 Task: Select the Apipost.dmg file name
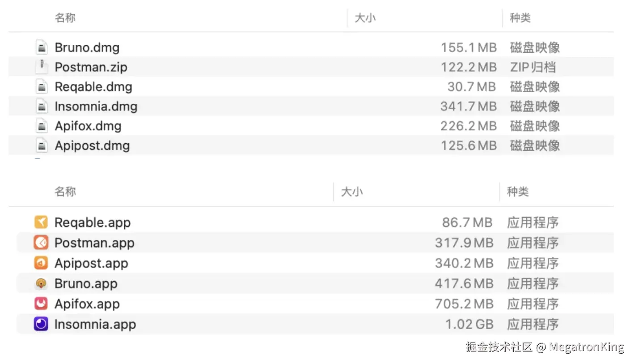(92, 146)
